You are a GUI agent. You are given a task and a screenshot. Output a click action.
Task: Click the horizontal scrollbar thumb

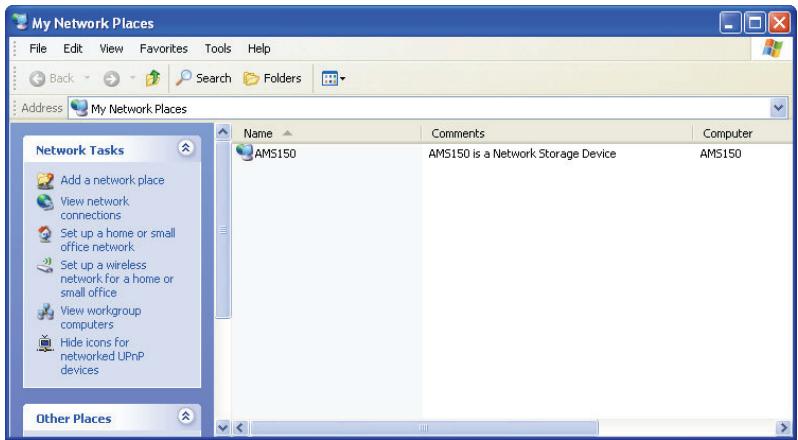tap(423, 428)
